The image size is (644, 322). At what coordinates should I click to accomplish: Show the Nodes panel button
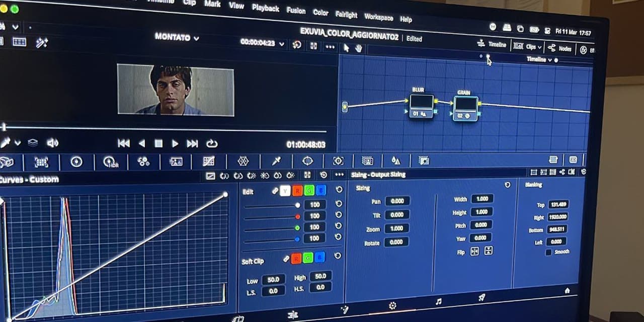[559, 48]
